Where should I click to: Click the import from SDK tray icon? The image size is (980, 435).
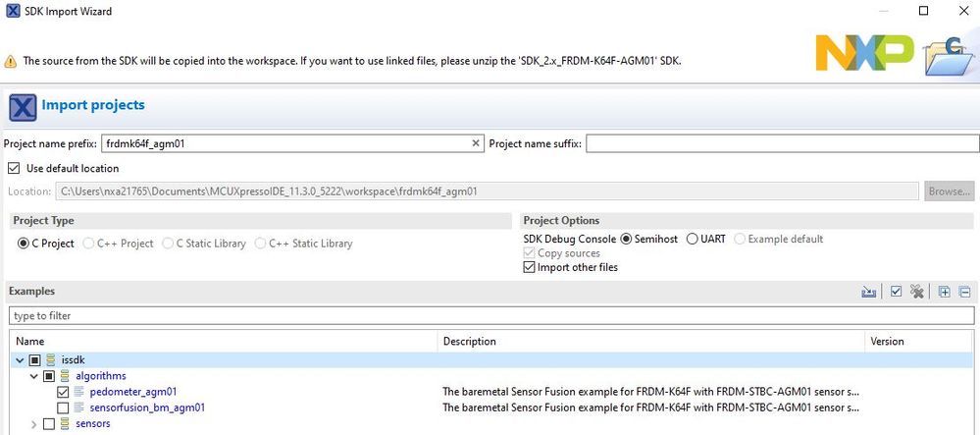(x=868, y=292)
